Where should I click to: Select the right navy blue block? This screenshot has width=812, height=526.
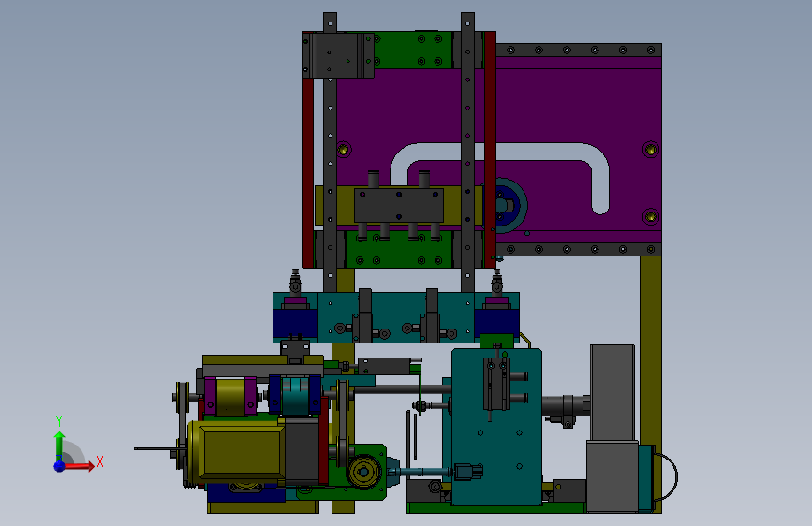click(x=496, y=323)
